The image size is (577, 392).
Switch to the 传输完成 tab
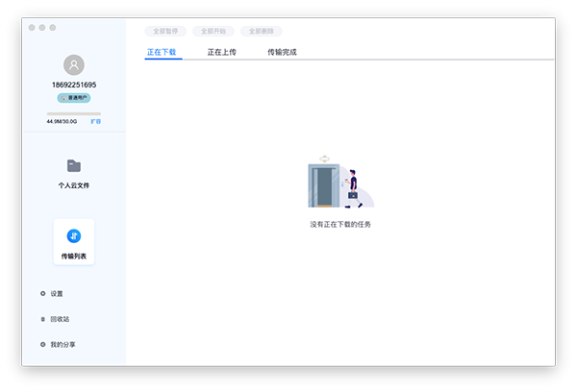(x=282, y=52)
